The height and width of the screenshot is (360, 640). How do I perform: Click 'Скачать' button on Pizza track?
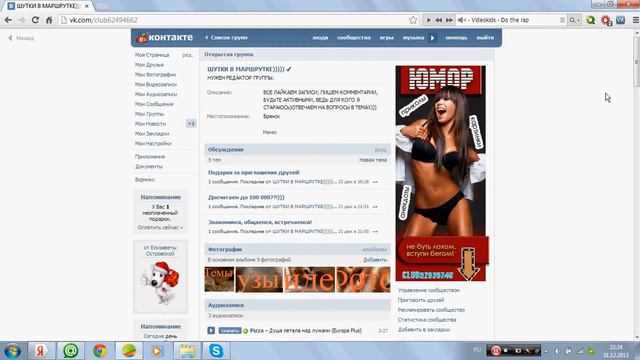click(x=230, y=331)
